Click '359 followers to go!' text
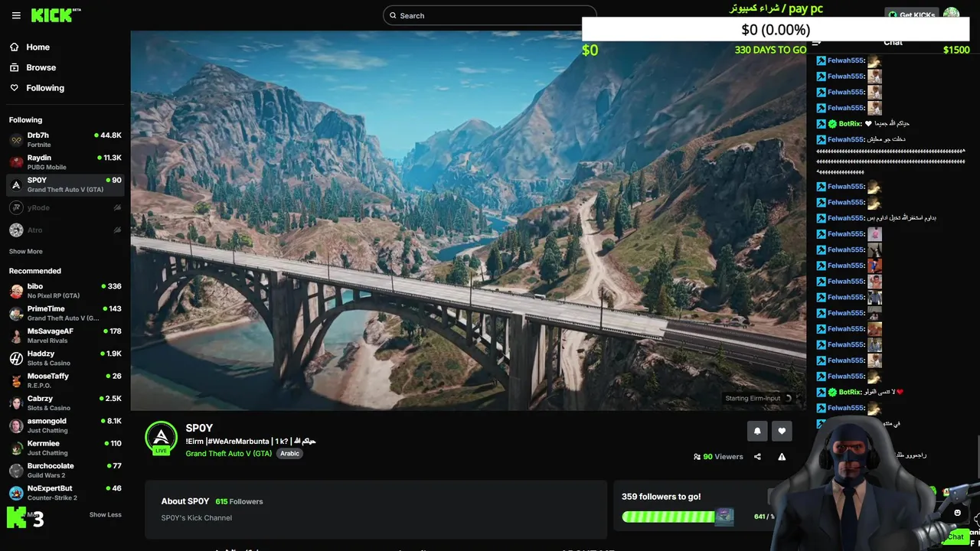The width and height of the screenshot is (980, 551). click(661, 497)
